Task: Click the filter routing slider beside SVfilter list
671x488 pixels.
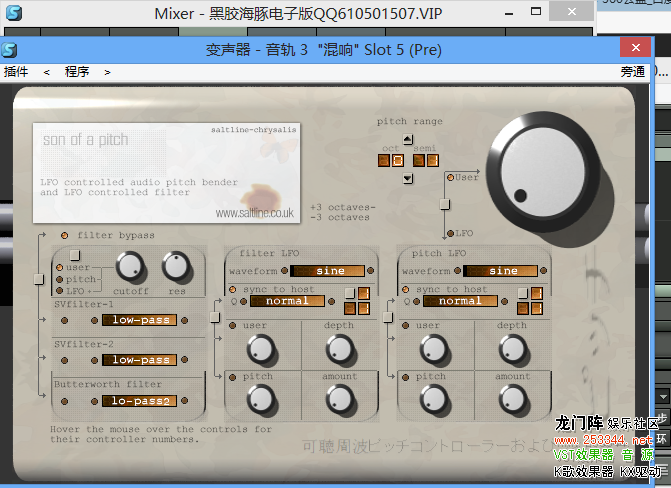Action: tap(39, 279)
